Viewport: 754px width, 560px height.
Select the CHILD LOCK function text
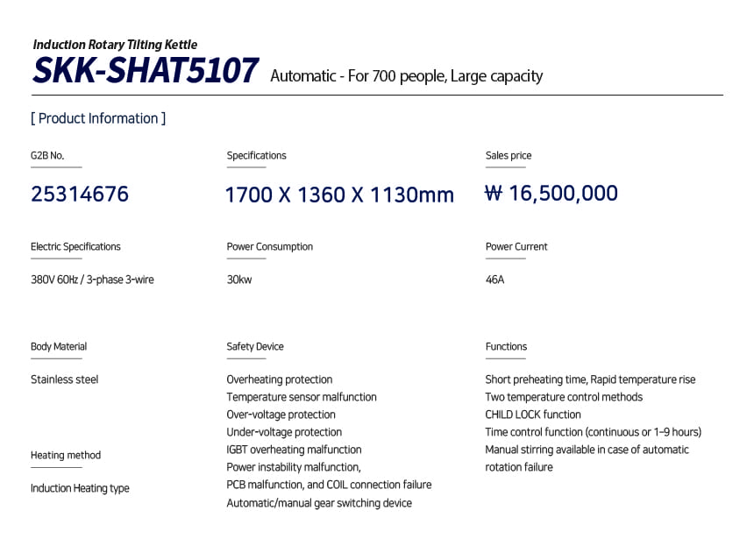tap(533, 415)
